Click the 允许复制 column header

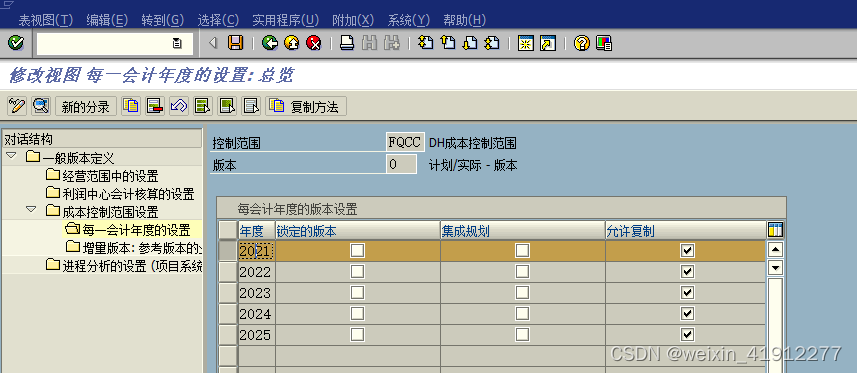(x=685, y=231)
